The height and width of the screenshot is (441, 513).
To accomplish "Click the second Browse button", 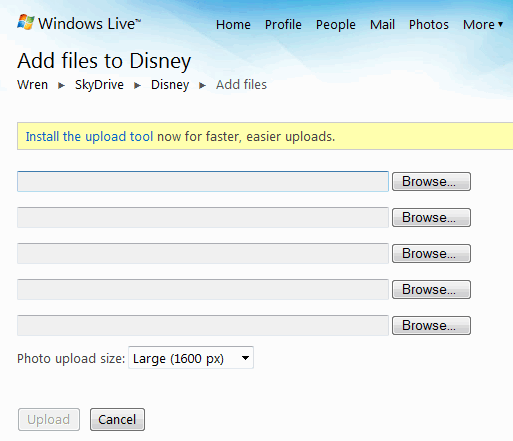I will tap(431, 217).
